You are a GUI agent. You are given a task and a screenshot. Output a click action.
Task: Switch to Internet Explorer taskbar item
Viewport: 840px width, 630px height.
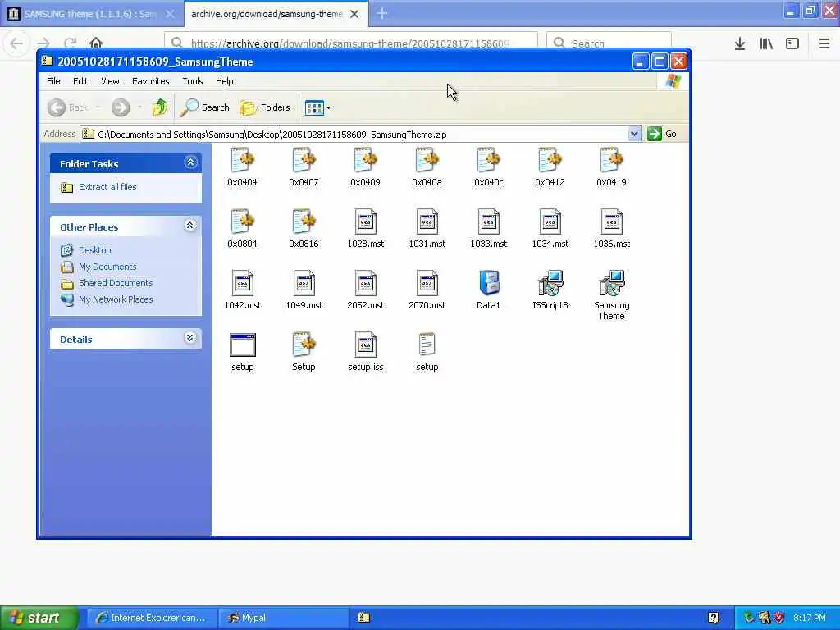(152, 618)
